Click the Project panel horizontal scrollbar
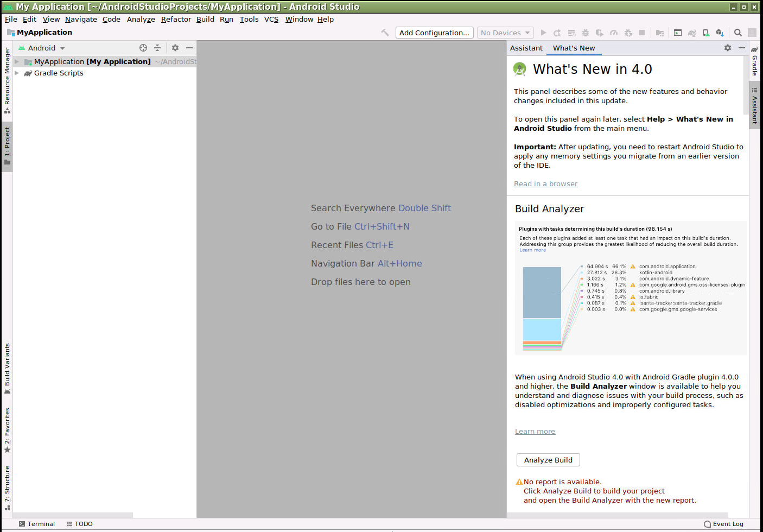763x532 pixels. [73, 515]
